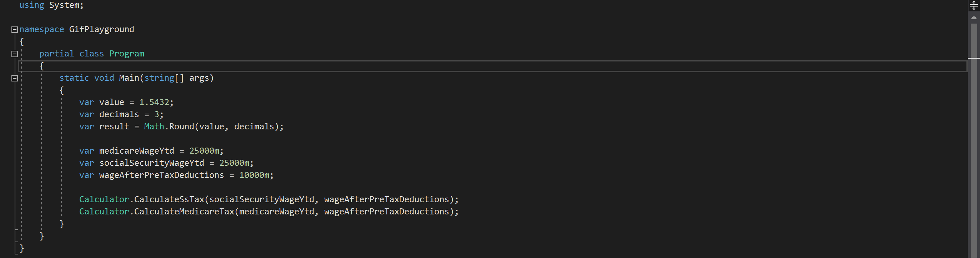Place cursor on the 1.5432 literal
This screenshot has width=980, height=258.
point(154,102)
